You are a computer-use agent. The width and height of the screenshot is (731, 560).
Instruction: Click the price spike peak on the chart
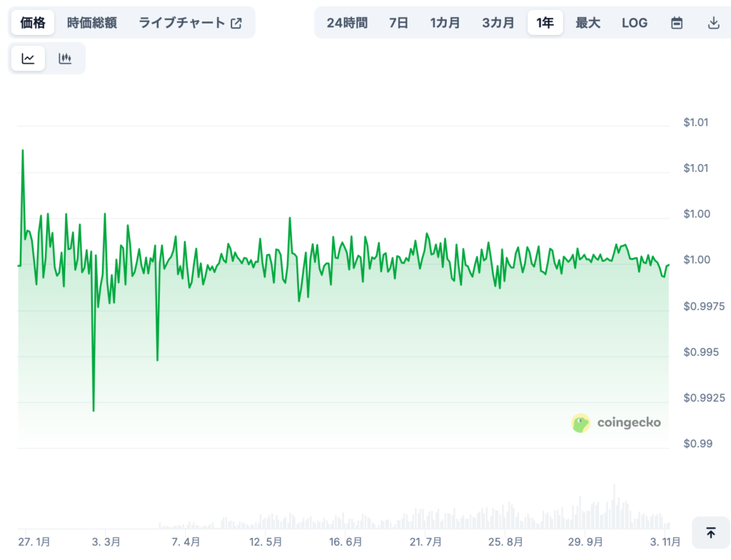(23, 151)
